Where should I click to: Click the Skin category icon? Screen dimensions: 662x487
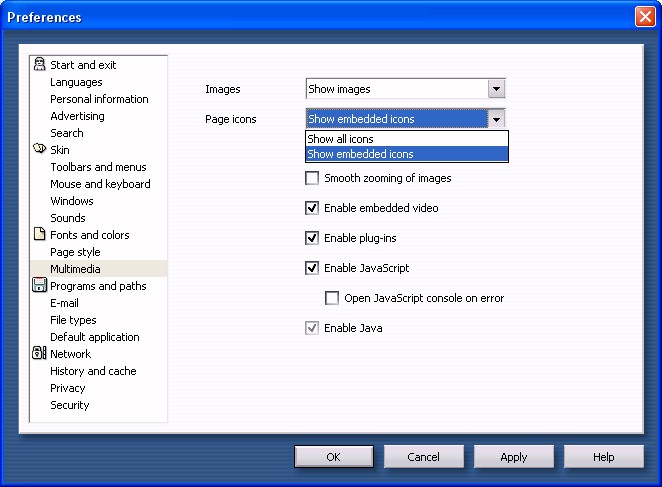[x=39, y=150]
